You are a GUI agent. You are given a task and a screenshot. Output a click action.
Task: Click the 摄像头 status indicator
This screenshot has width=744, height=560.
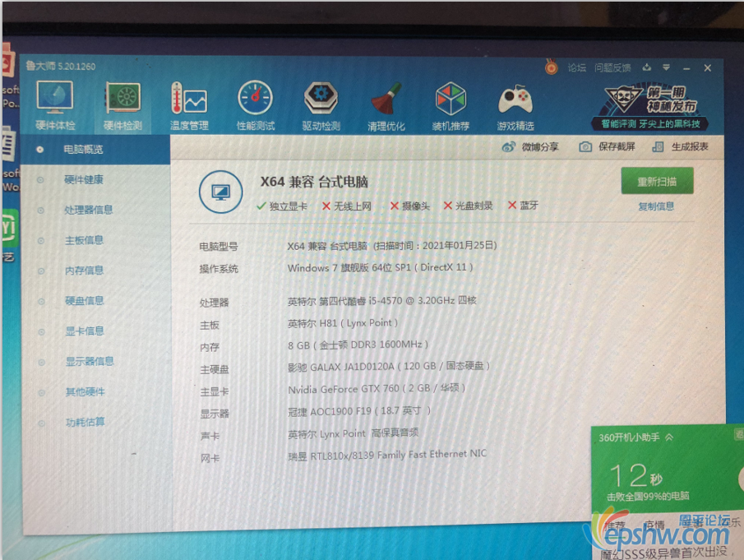[x=410, y=206]
